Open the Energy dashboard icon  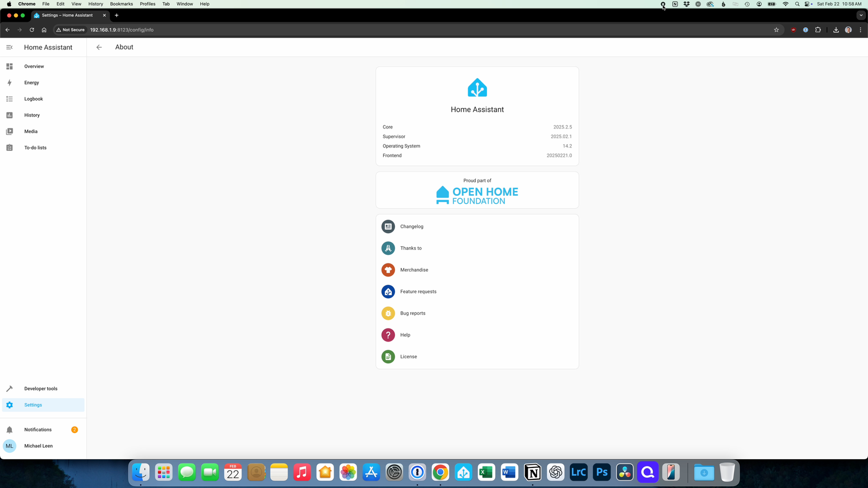9,83
